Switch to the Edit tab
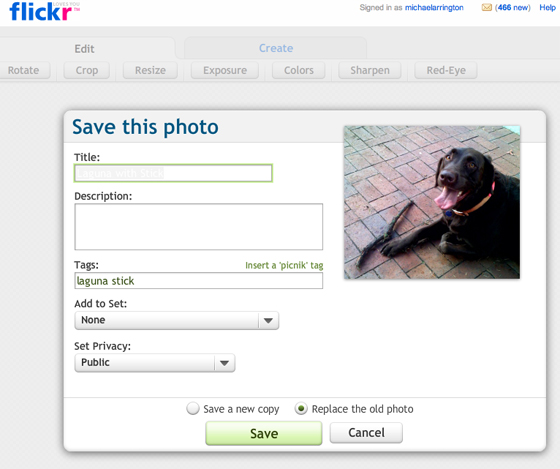The width and height of the screenshot is (560, 469). click(x=85, y=49)
